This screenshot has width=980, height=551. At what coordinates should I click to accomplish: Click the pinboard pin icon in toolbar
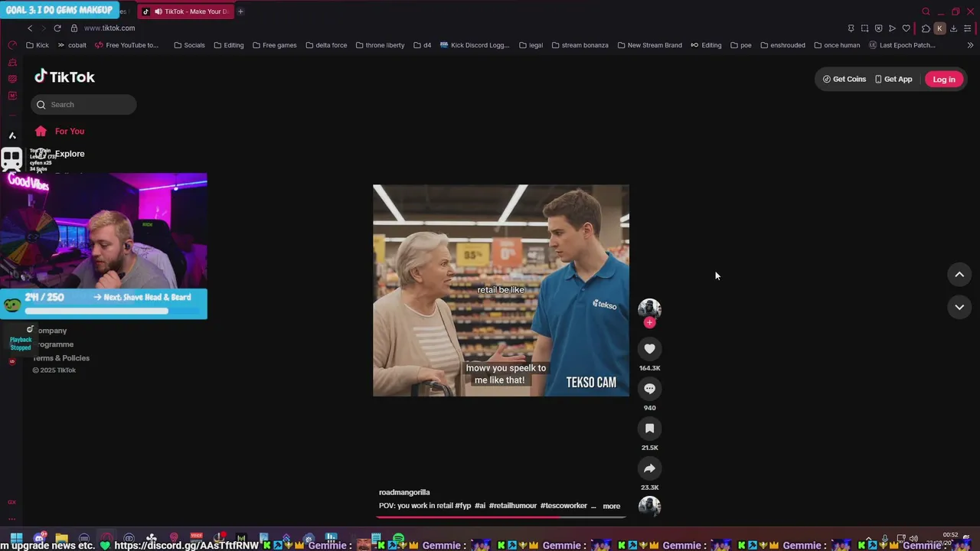pyautogui.click(x=851, y=28)
